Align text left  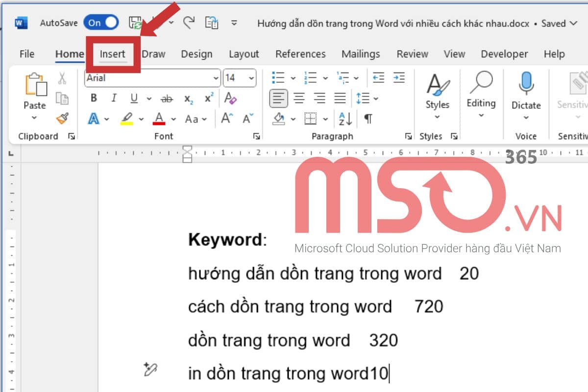278,98
